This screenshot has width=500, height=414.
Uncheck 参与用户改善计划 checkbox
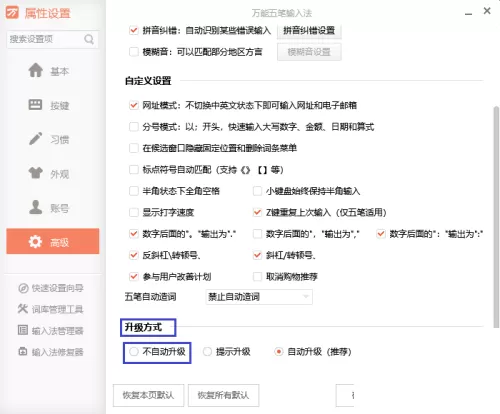click(x=134, y=276)
